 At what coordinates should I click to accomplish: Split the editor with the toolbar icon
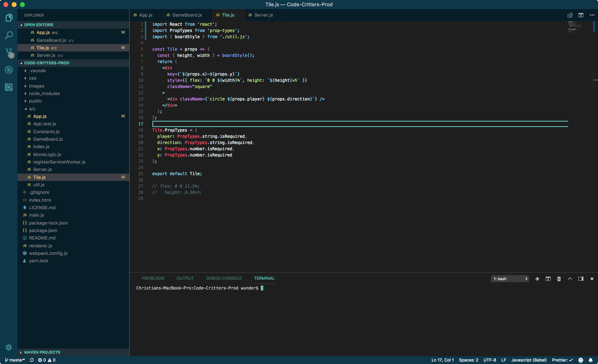pos(581,15)
